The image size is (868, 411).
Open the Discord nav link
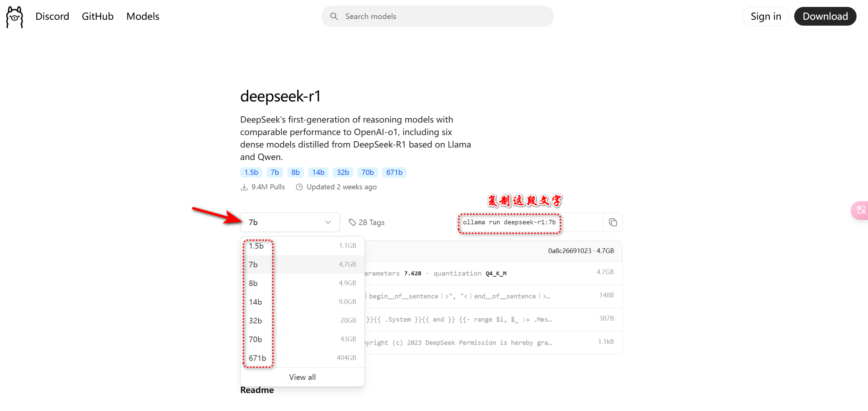coord(52,16)
